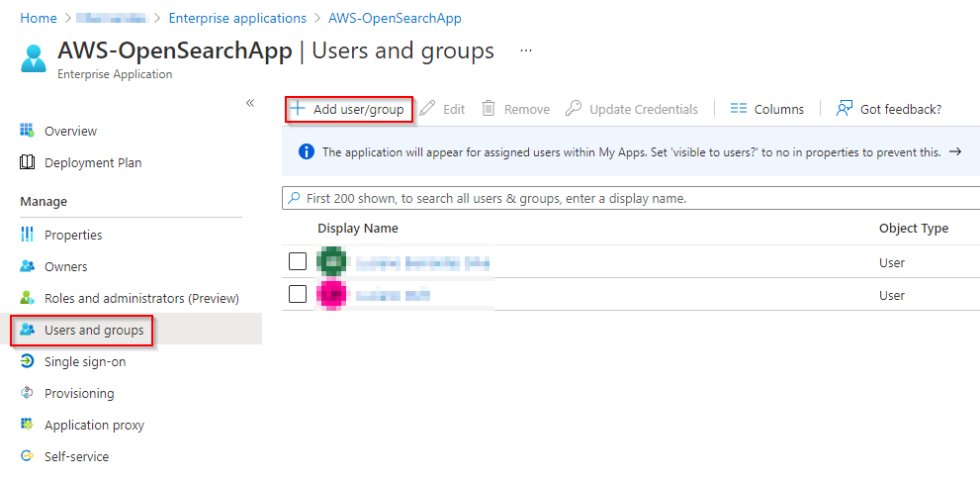
Task: Open the Deployment Plan book icon
Action: pos(27,162)
